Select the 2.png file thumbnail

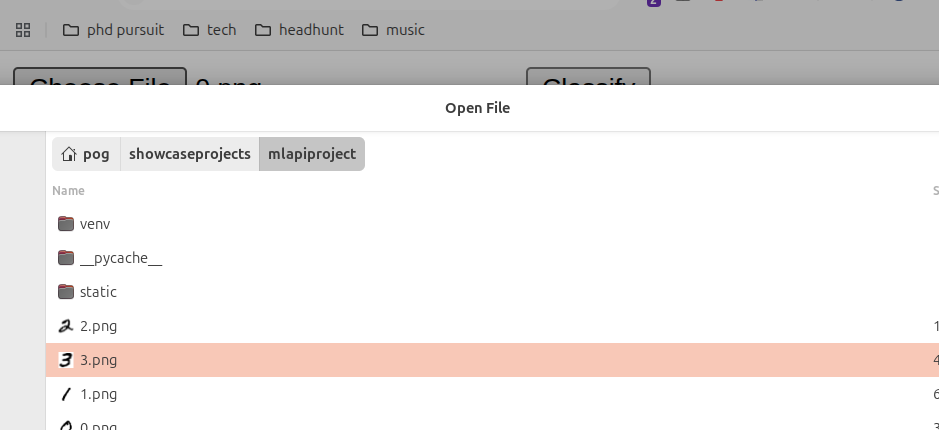pyautogui.click(x=66, y=326)
